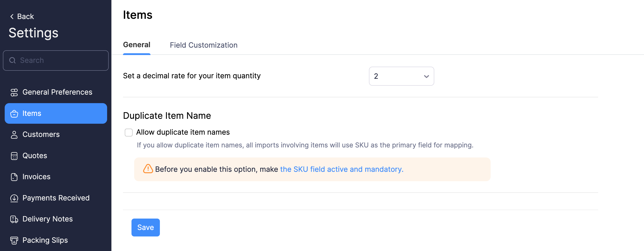The image size is (644, 251).
Task: Click the Invoices document icon
Action: (x=14, y=177)
